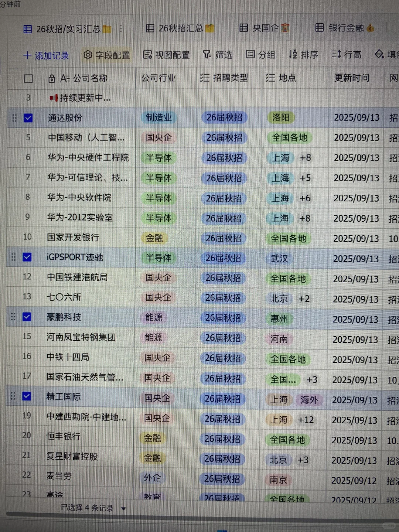Open the 河南凤宝特钢集团 record

point(81,337)
